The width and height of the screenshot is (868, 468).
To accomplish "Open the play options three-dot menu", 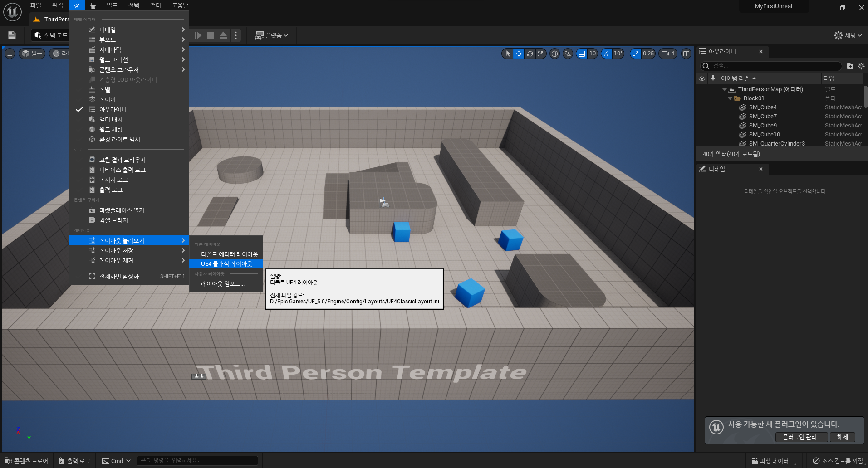I will point(236,35).
